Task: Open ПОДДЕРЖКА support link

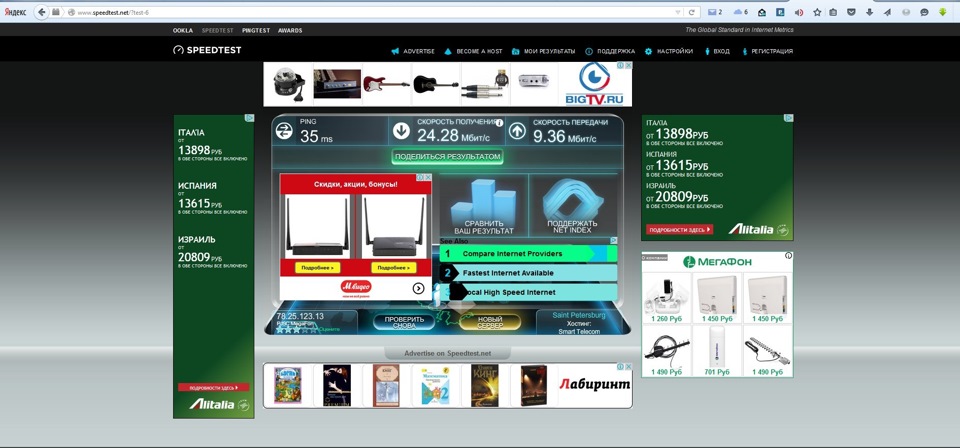Action: (610, 51)
